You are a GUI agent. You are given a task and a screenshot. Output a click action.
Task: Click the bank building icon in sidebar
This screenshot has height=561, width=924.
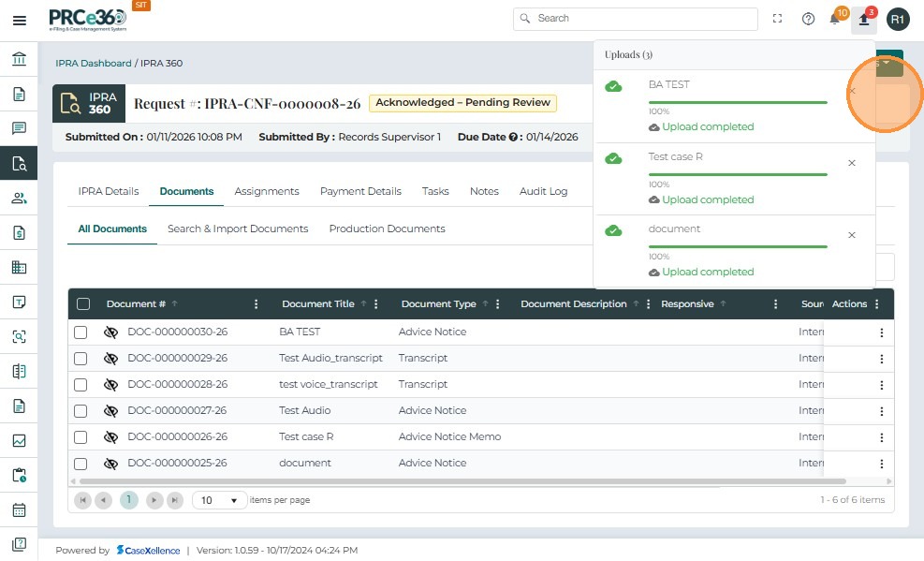19,60
